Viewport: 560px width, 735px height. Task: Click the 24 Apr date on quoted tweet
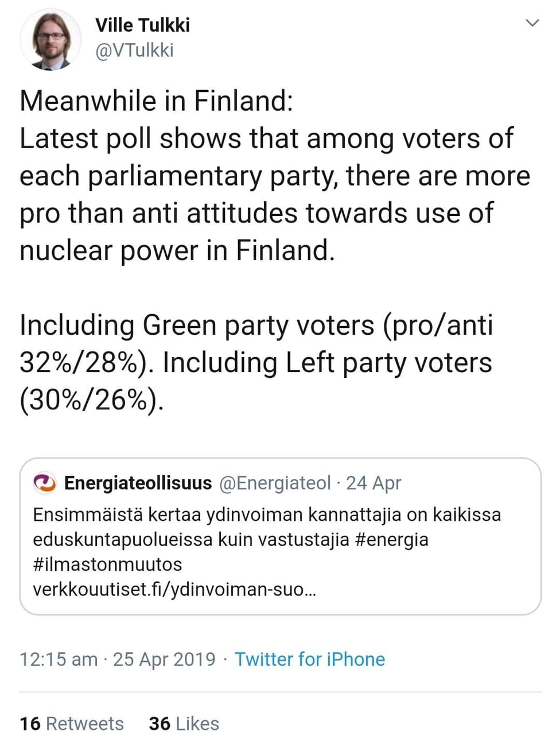click(374, 483)
